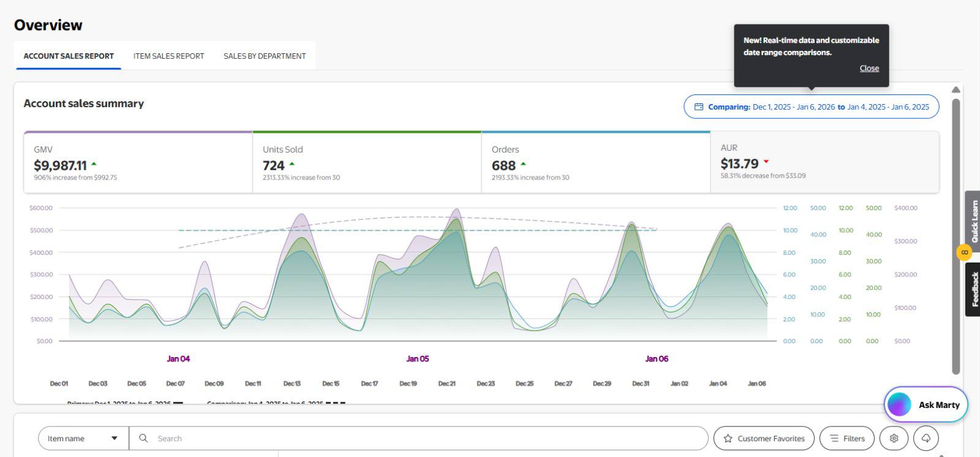Open the Filters panel
The image size is (980, 457).
[846, 438]
